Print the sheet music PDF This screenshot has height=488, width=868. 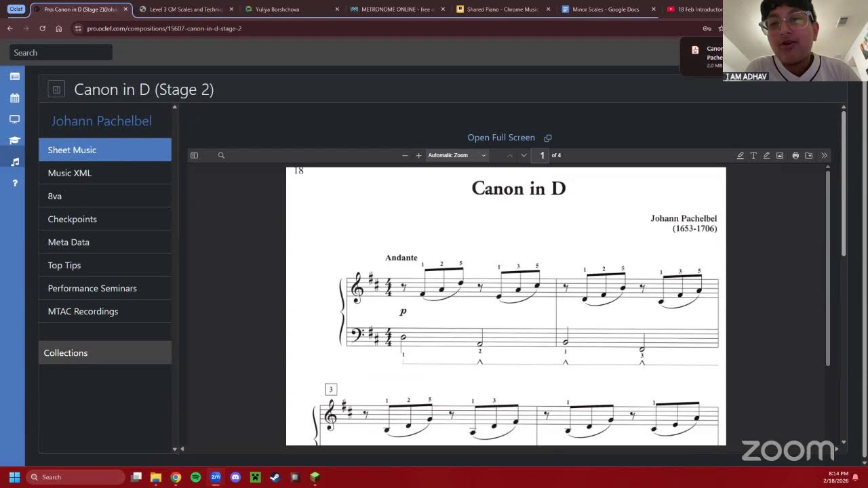(795, 155)
